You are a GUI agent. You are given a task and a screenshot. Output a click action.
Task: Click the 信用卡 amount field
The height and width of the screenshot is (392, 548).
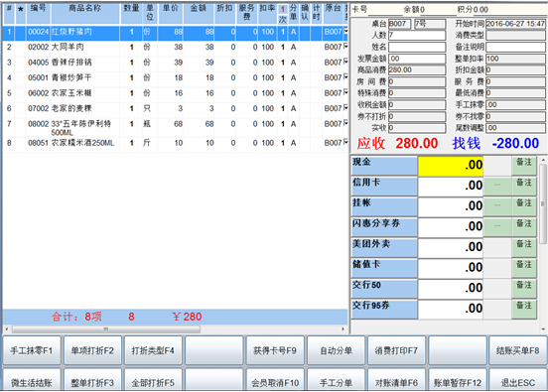(451, 187)
